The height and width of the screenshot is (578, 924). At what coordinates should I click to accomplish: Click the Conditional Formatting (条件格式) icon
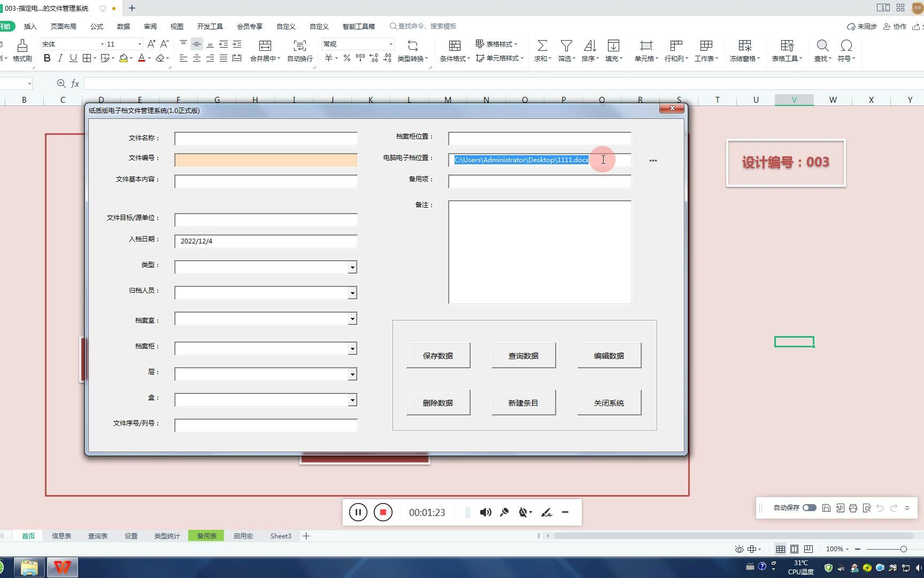455,45
